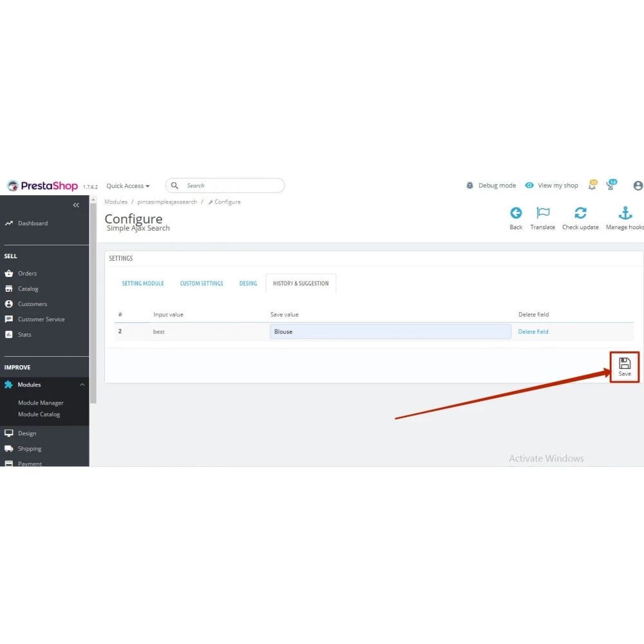The height and width of the screenshot is (644, 644).
Task: Open Stats menu item
Action: (x=24, y=334)
